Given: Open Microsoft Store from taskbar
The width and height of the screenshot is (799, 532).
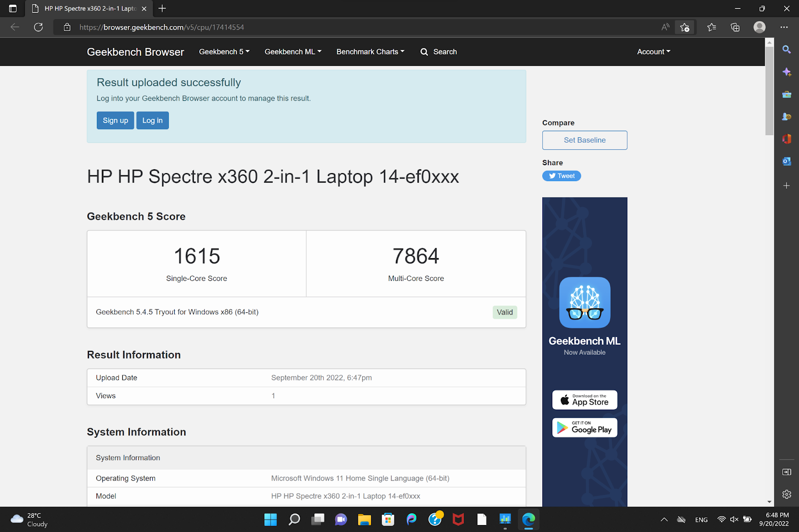Looking at the screenshot, I should 388,520.
